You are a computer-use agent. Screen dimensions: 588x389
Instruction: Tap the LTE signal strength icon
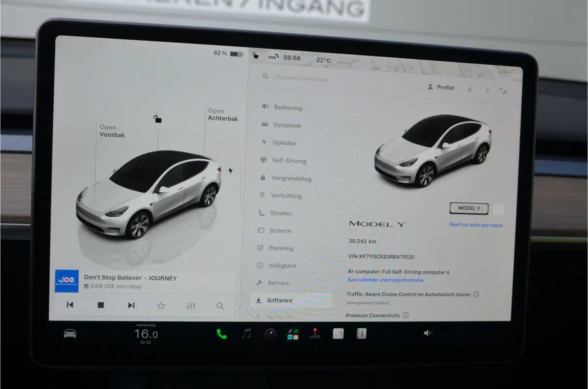pyautogui.click(x=503, y=90)
